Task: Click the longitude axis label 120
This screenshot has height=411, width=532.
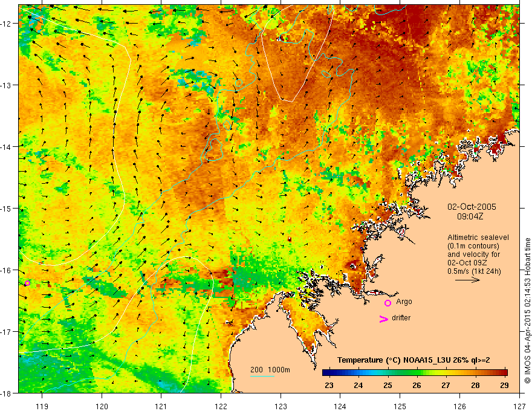Action: click(102, 406)
